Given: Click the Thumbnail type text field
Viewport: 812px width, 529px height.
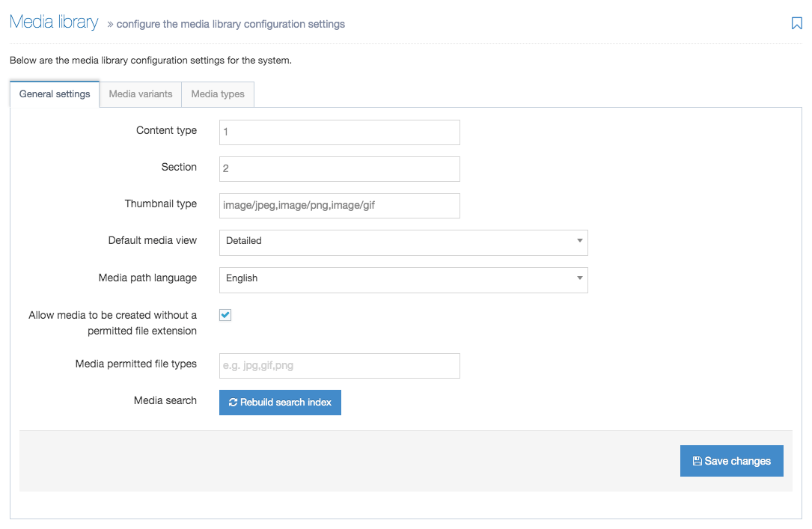Looking at the screenshot, I should [x=339, y=206].
